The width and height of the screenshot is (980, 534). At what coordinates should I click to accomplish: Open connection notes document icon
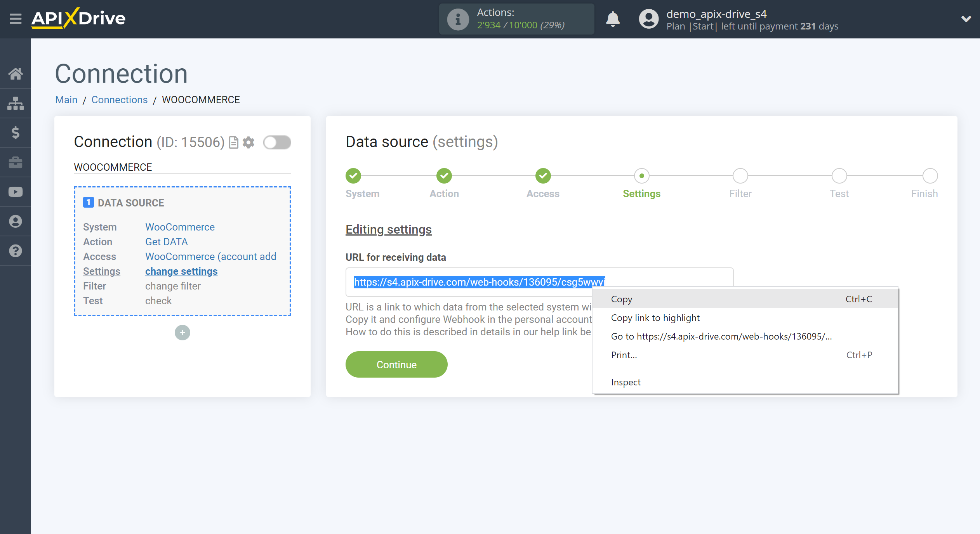click(x=234, y=142)
